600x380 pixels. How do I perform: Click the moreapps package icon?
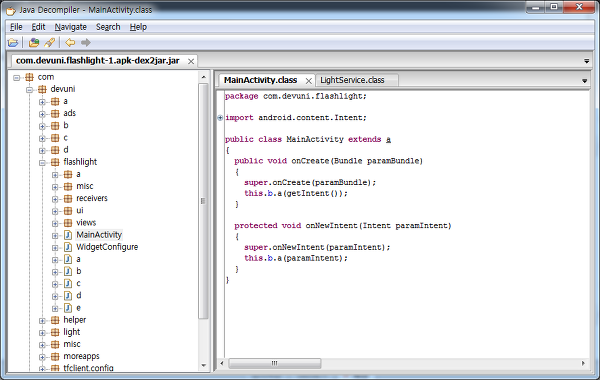tap(55, 357)
